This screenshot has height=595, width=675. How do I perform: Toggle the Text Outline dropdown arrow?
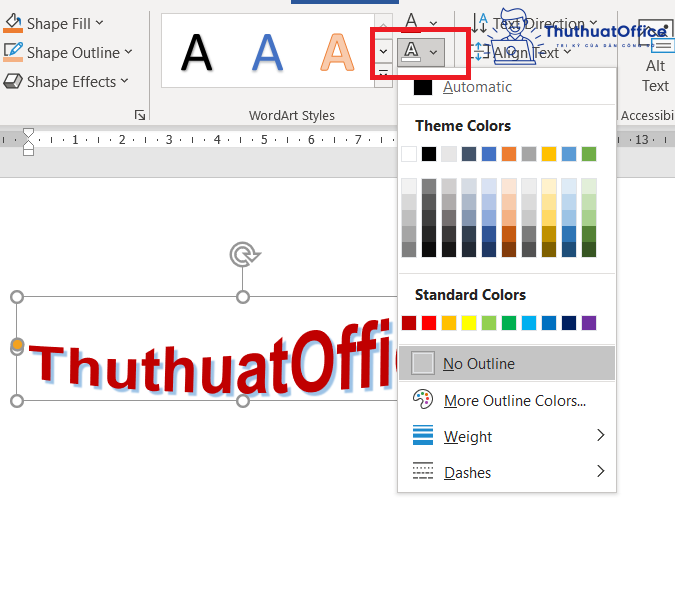(433, 52)
